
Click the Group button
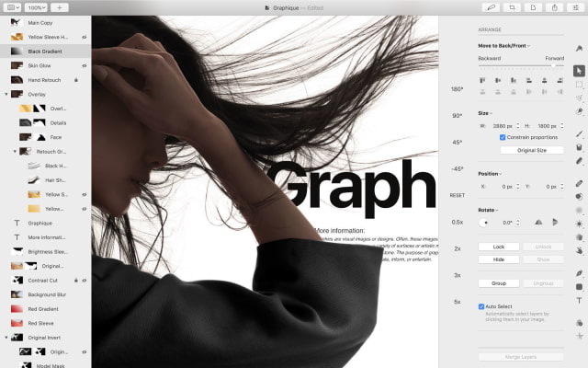499,283
